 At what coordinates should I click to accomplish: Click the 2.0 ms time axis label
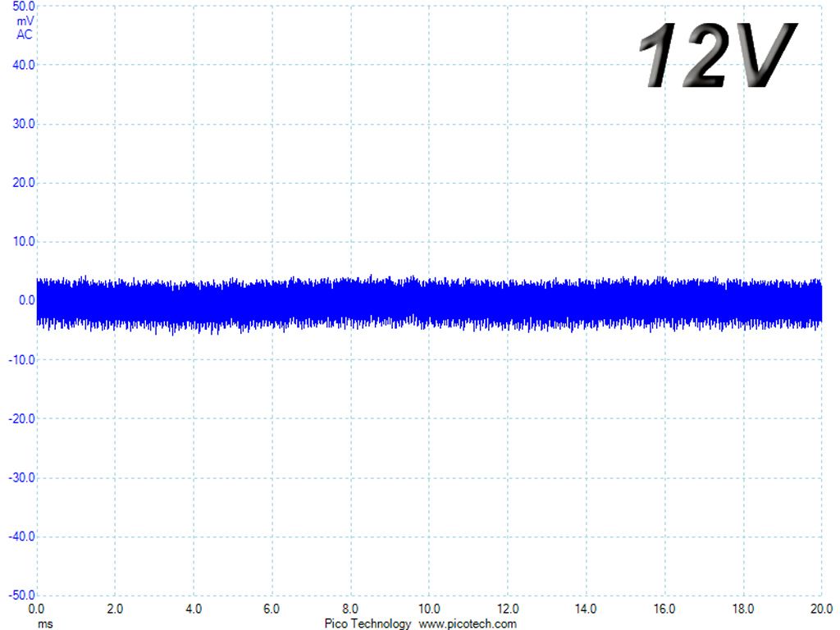coord(115,609)
